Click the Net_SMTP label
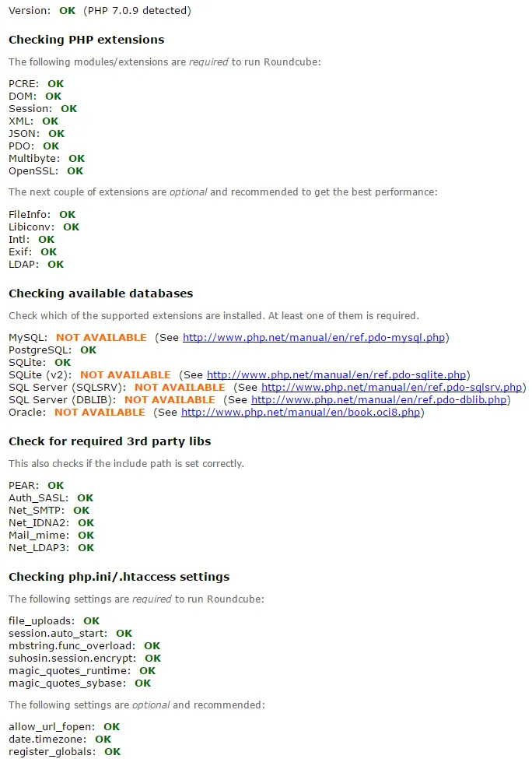532x759 pixels. coord(37,511)
